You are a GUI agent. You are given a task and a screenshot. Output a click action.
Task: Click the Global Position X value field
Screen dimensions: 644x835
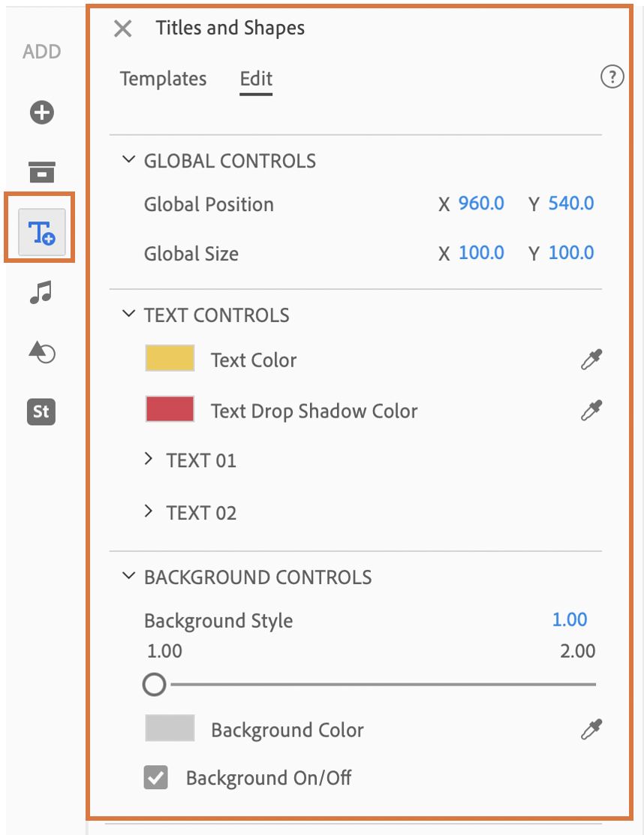pyautogui.click(x=481, y=203)
